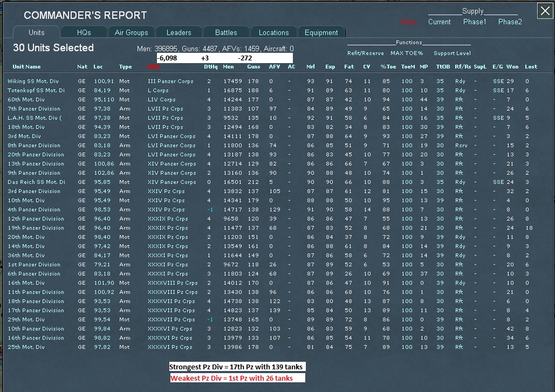Click location 100,91 of Wiking division
This screenshot has width=555, height=392.
[x=104, y=81]
